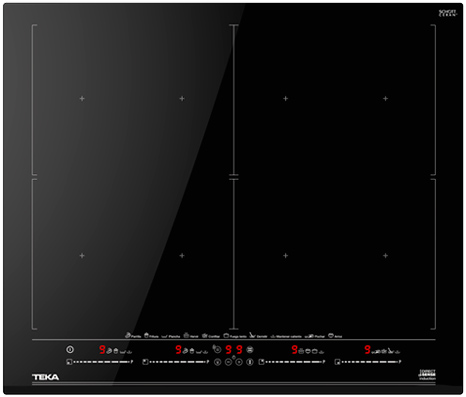The width and height of the screenshot is (466, 397).
Task: Select the front-left zone selector square icon
Action: pos(69,362)
